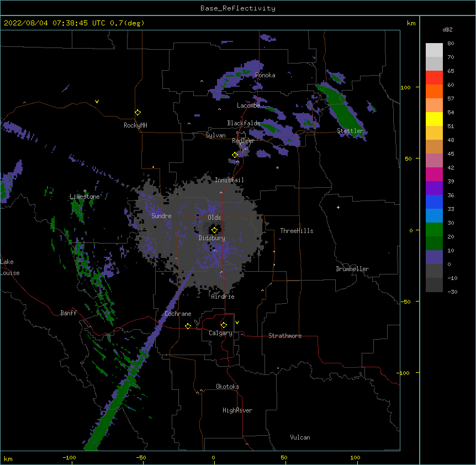Image resolution: width=476 pixels, height=465 pixels.
Task: Click the -100 tick on the horizontal axis
Action: tap(69, 457)
